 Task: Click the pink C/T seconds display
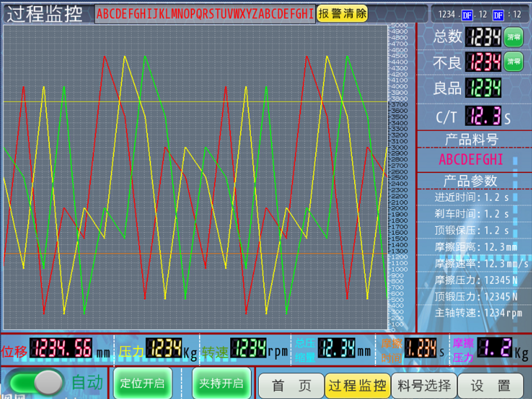pyautogui.click(x=483, y=116)
